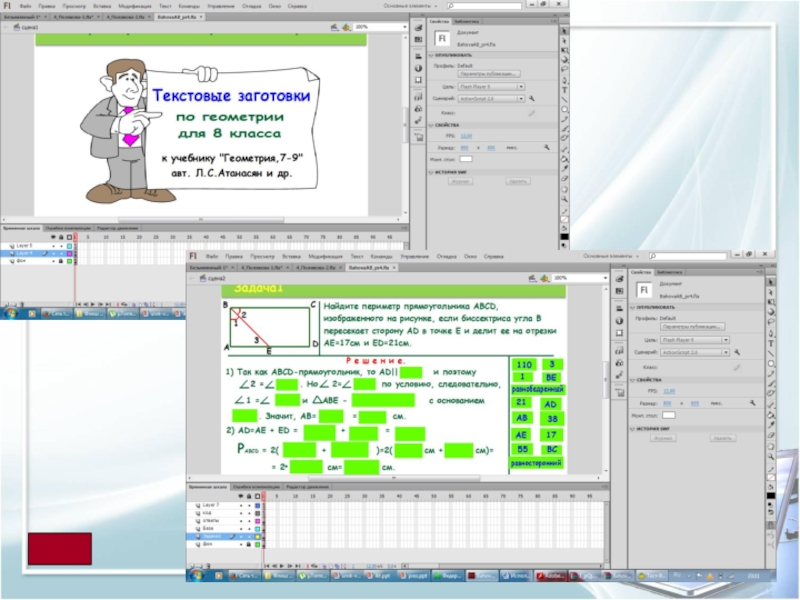This screenshot has height=600, width=800.
Task: Select the Eyedropper tool in front window
Action: tap(771, 425)
